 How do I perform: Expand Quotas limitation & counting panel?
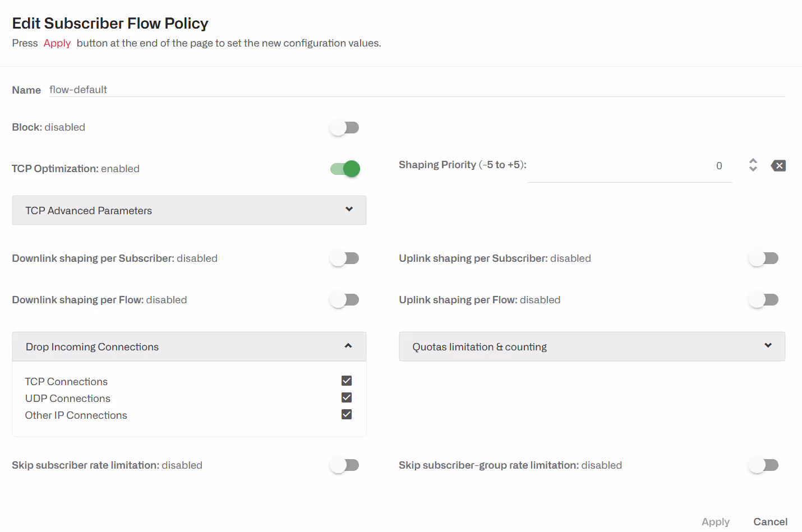click(592, 347)
